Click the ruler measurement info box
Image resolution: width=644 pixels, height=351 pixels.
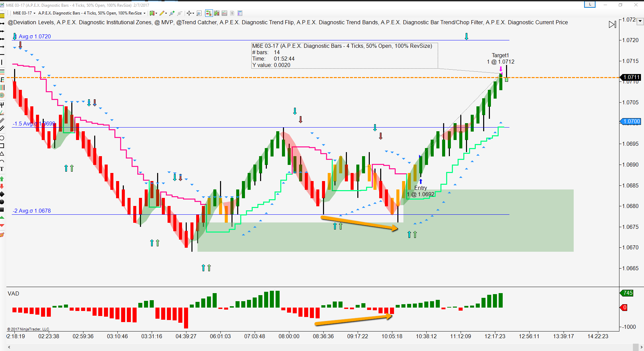pos(345,56)
